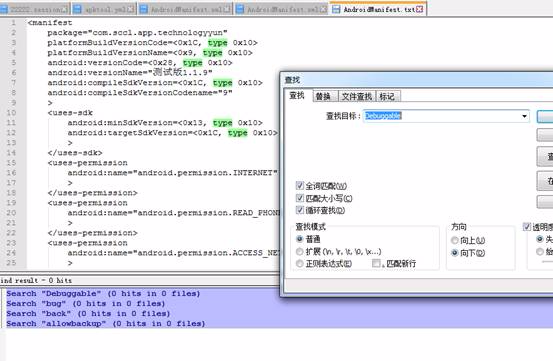Click line number 25 in the margin
The width and height of the screenshot is (553, 361).
coord(11,263)
